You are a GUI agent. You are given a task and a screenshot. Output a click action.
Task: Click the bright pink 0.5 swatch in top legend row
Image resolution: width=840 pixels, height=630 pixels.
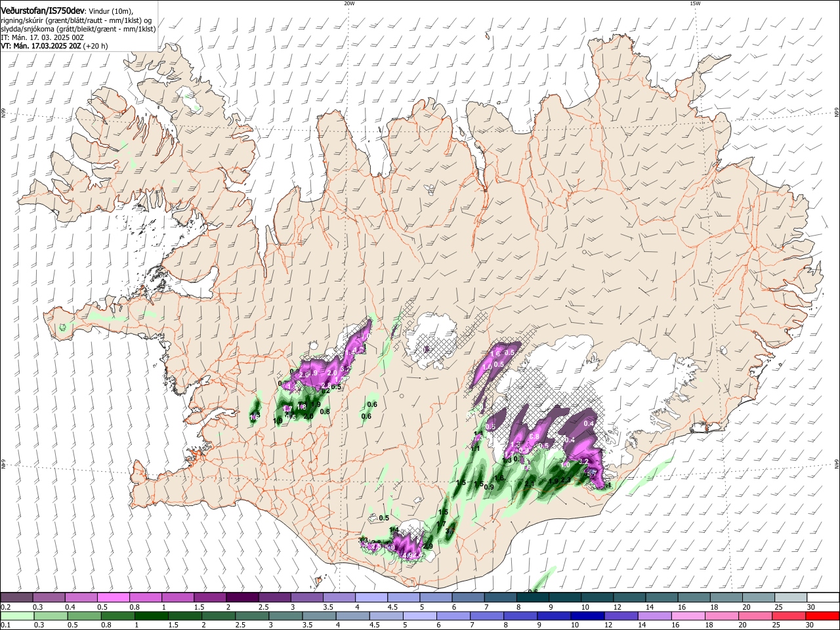click(x=113, y=597)
